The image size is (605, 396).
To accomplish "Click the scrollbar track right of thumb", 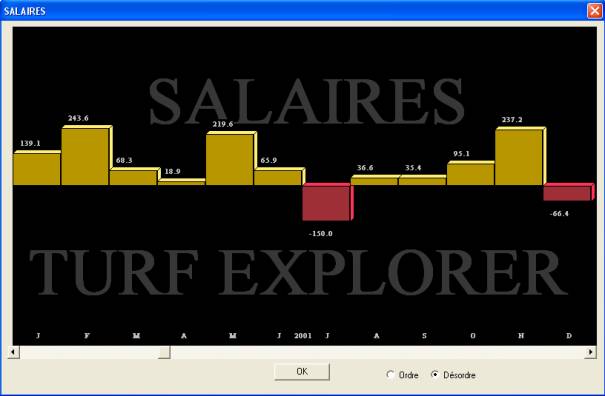I will [x=377, y=352].
